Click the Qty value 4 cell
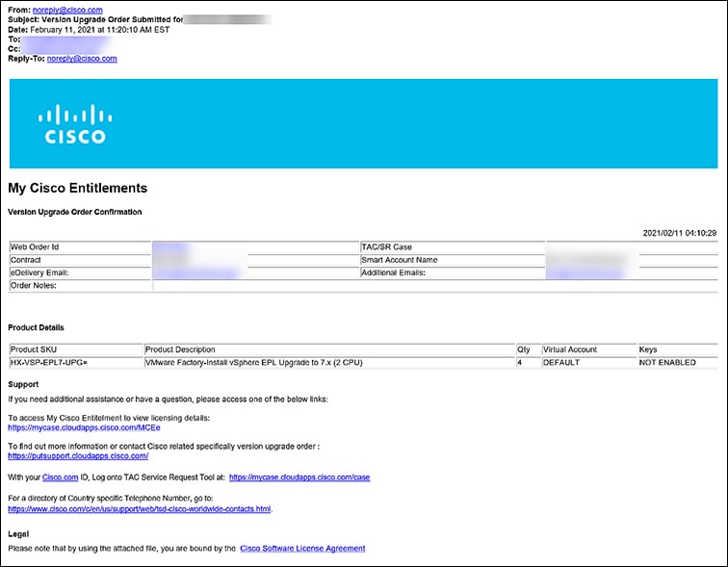728x567 pixels. (x=529, y=362)
